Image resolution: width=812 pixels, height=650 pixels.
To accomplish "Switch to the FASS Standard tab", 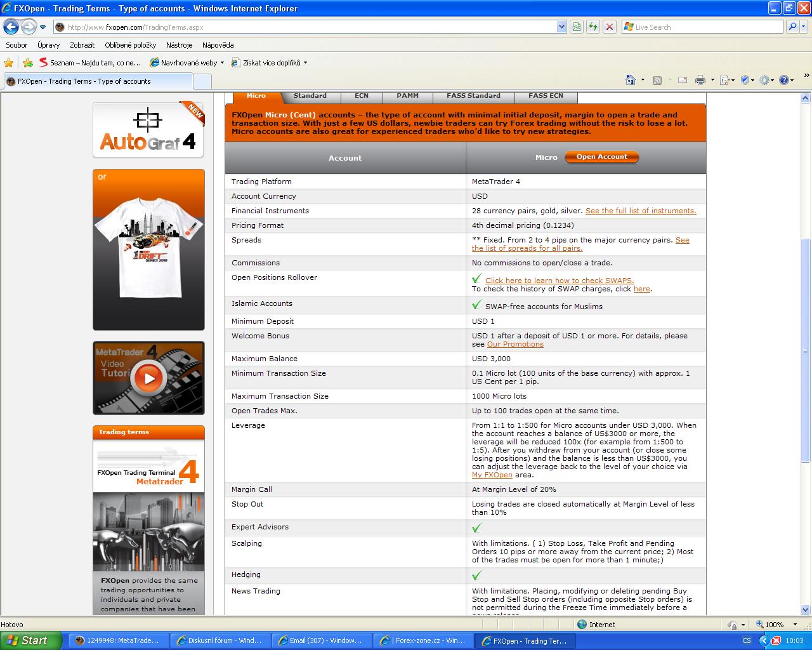I will click(x=473, y=96).
